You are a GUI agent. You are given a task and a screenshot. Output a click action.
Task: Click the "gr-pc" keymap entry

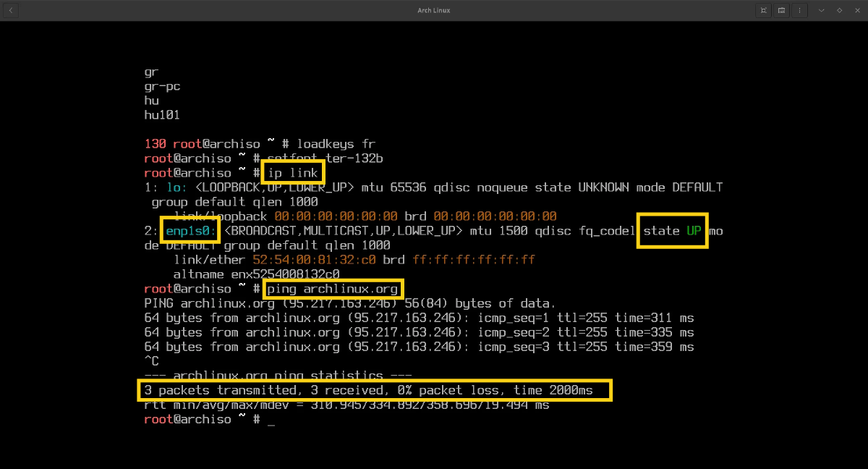click(162, 86)
